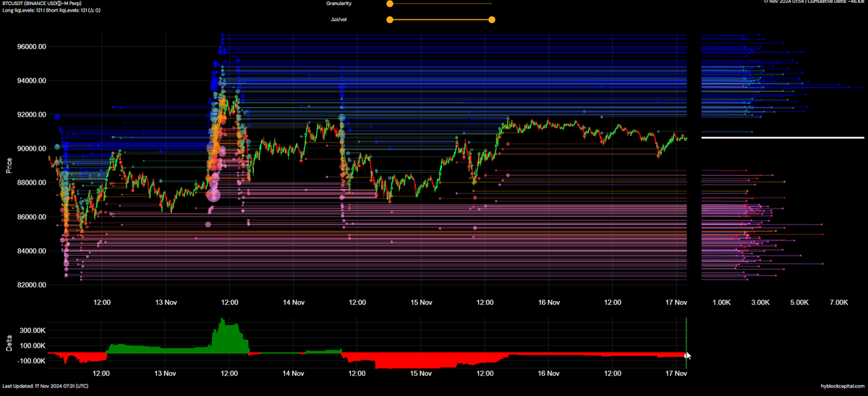This screenshot has height=396, width=868.
Task: Click 13 Nov label under delta chart
Action: click(166, 374)
